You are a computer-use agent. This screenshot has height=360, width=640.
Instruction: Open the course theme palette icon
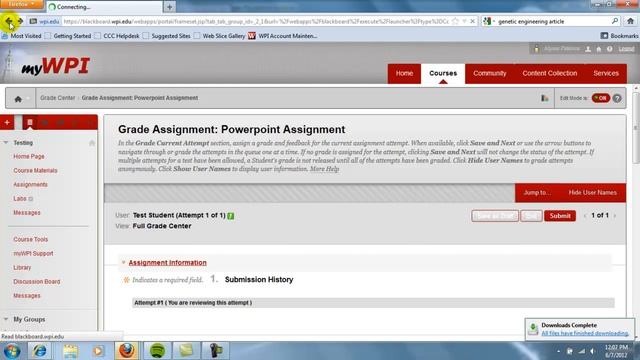pyautogui.click(x=544, y=98)
